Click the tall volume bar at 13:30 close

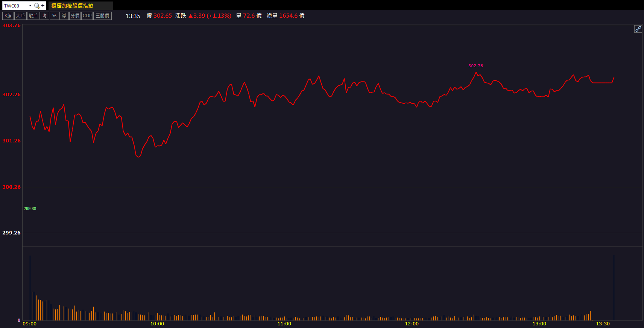(x=614, y=287)
